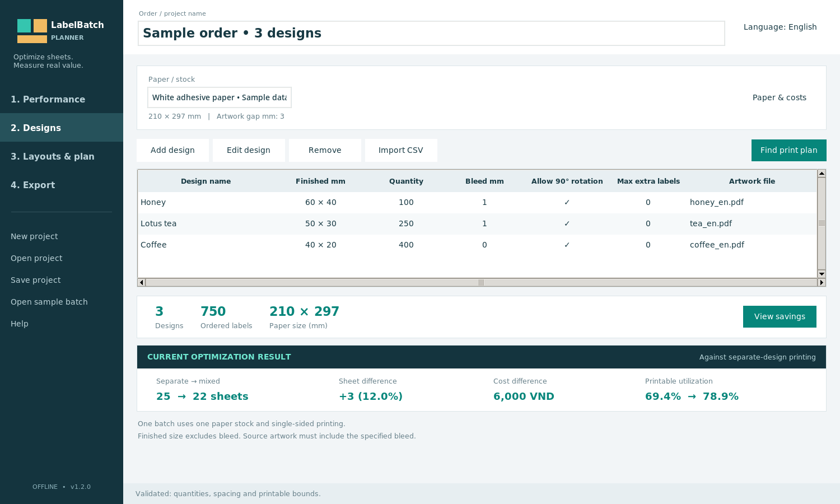This screenshot has height=504, width=840.
Task: Focus the order / project name field
Action: [x=431, y=33]
